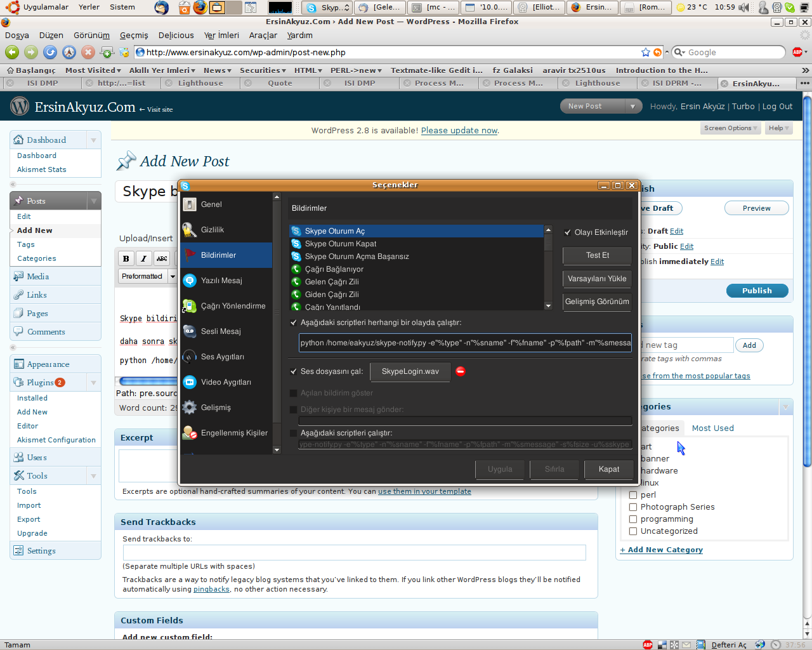
Task: Enable Aşağıdaki scriptleri çalıştır checkbox
Action: click(x=294, y=433)
